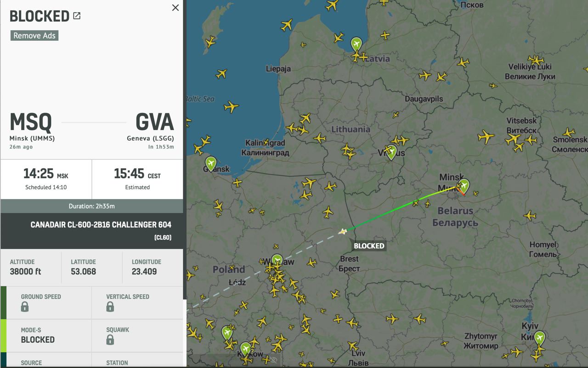Select the Vilnius airport pin
588x368 pixels.
391,151
